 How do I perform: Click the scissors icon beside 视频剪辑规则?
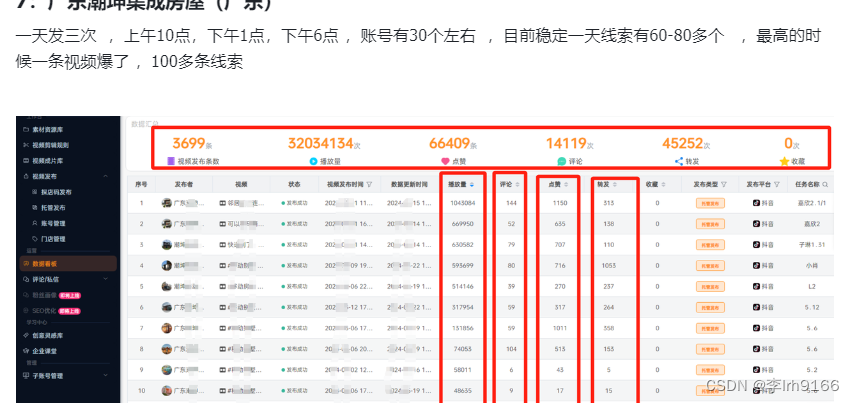click(x=26, y=145)
